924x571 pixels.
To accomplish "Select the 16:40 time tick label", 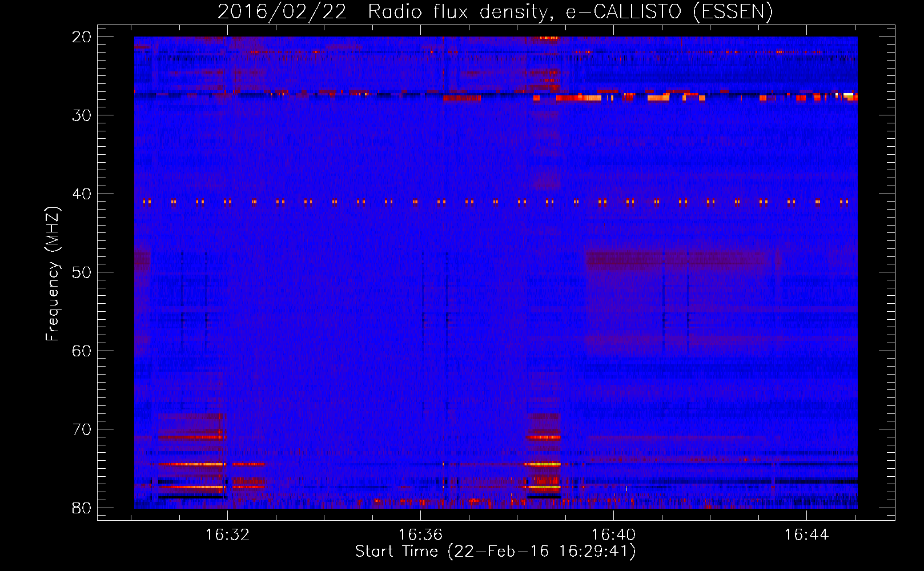I will pyautogui.click(x=613, y=535).
